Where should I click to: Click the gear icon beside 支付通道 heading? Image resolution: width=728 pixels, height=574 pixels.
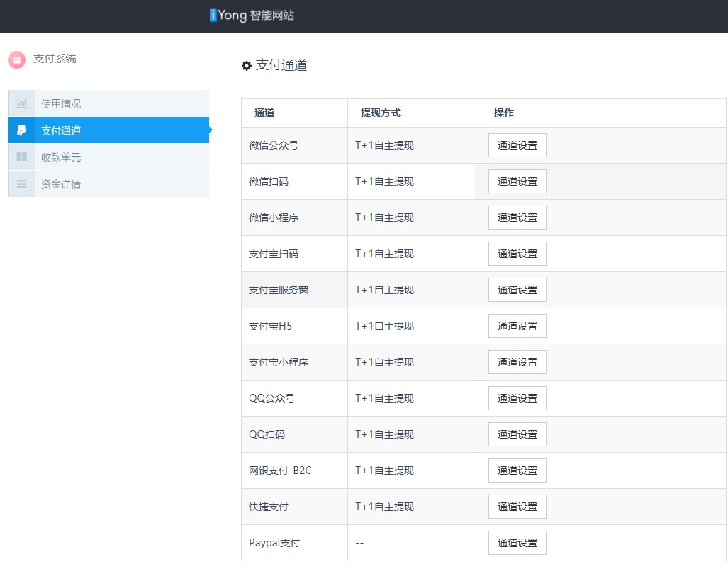pyautogui.click(x=246, y=65)
